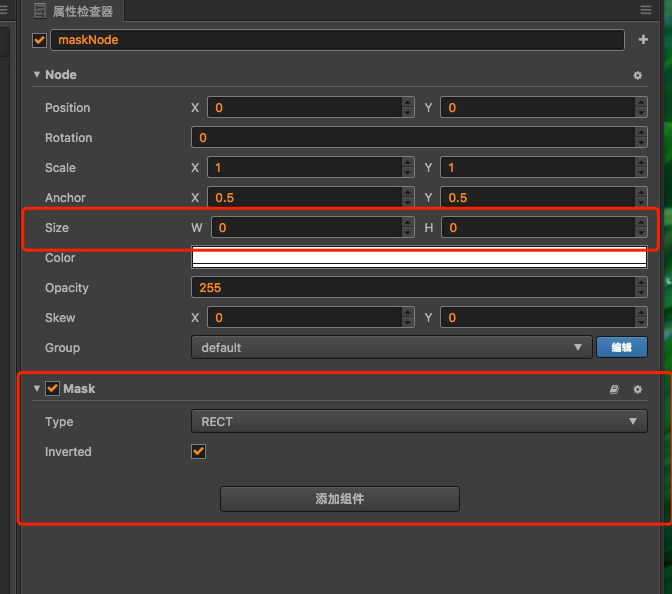
Task: Click the plus icon beside the node name
Action: coord(643,40)
